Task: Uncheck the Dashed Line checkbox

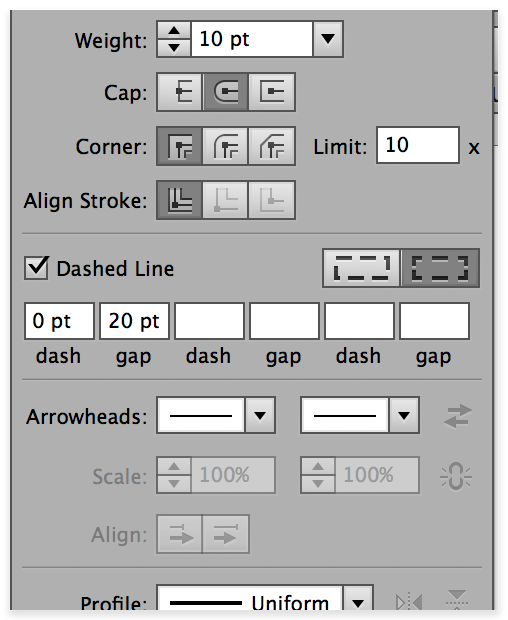Action: tap(36, 268)
